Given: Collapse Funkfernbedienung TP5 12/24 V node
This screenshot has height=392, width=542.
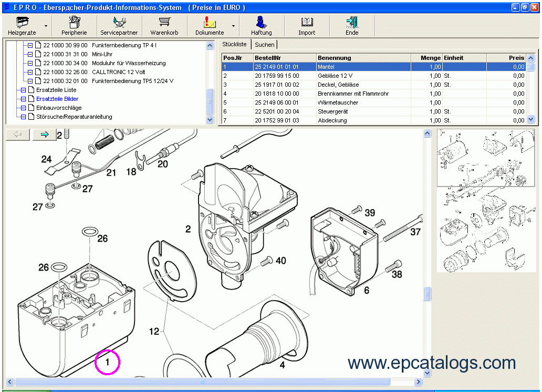Looking at the screenshot, I should coord(30,81).
